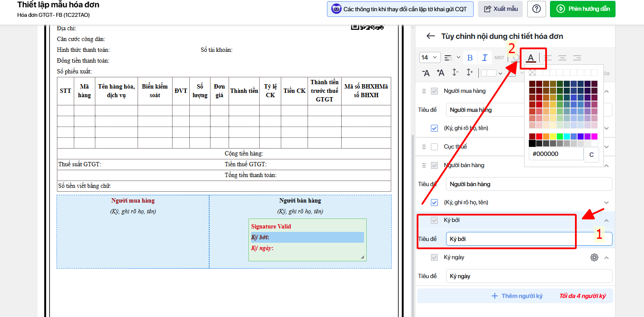Open the font size 14 dropdown
The image size is (644, 317).
click(430, 58)
